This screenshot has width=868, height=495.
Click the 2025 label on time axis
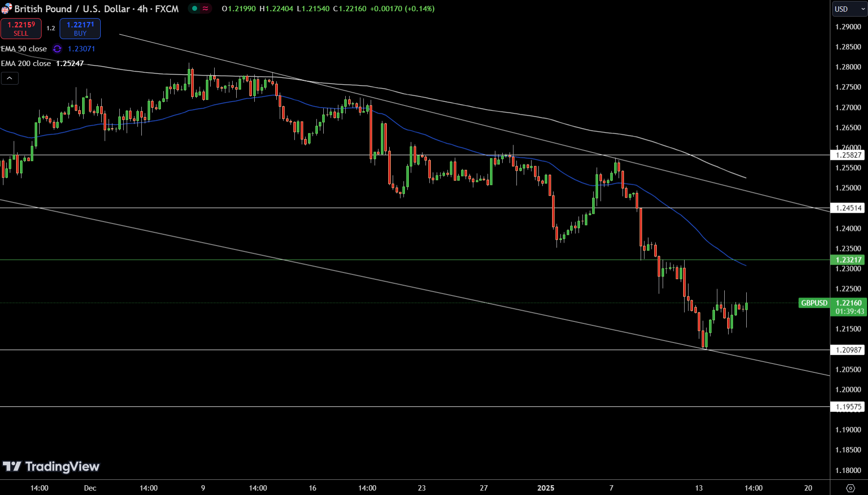[x=546, y=488]
